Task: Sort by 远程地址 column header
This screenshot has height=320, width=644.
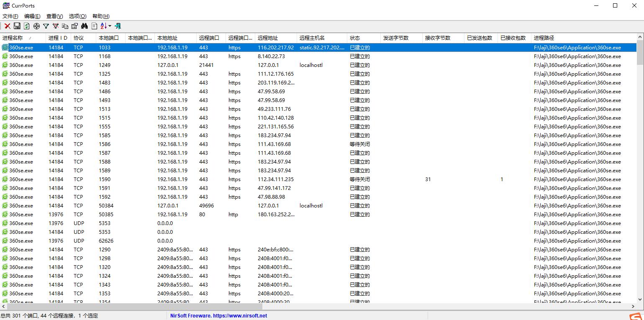Action: pyautogui.click(x=268, y=38)
